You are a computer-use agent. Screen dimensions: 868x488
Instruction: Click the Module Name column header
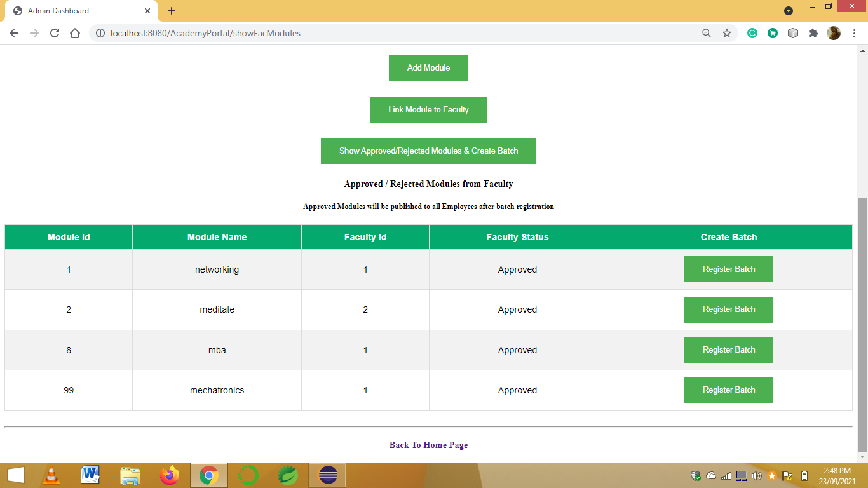tap(217, 237)
